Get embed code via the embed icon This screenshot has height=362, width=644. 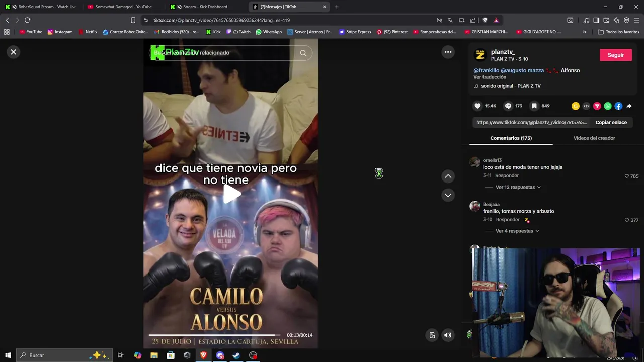click(586, 106)
